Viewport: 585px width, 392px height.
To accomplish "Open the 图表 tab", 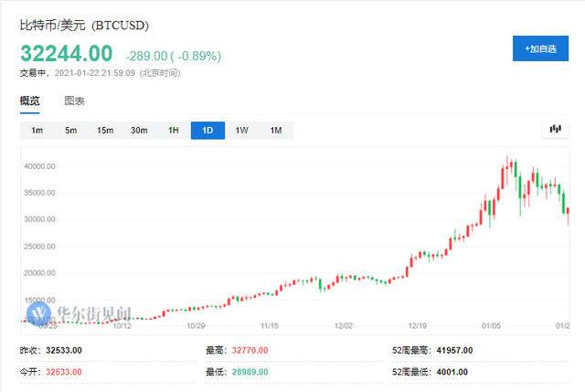I will (74, 101).
